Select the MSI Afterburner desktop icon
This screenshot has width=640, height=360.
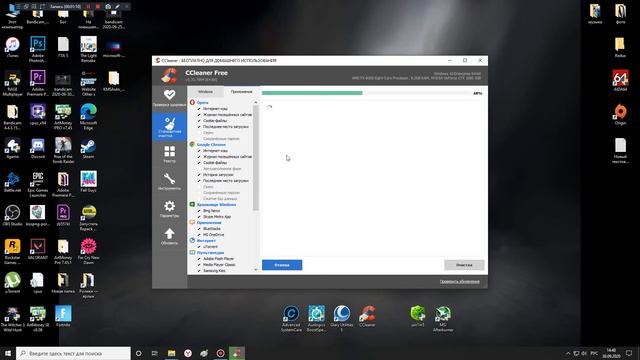[443, 318]
